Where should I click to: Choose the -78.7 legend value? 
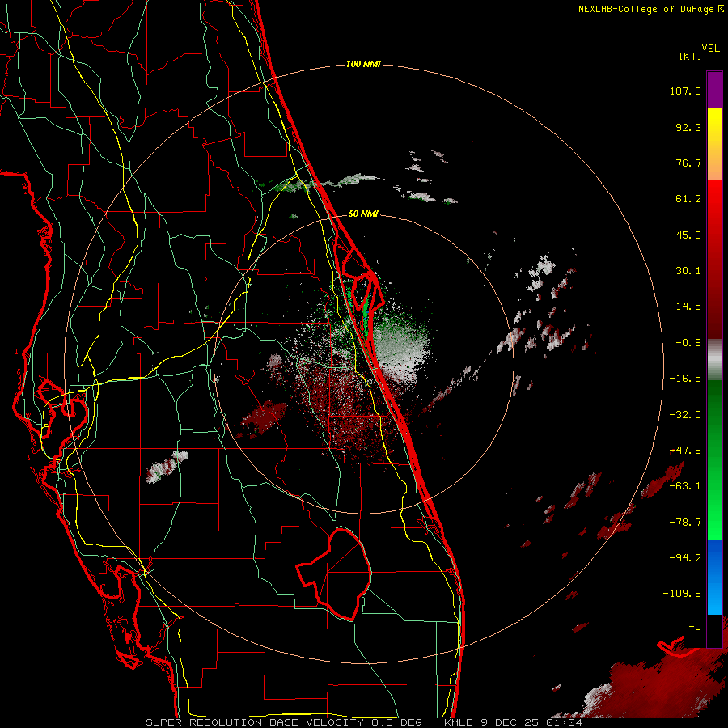685,523
